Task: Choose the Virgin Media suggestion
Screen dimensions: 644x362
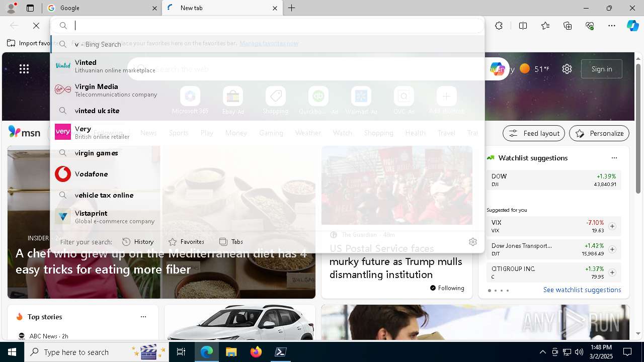Action: (x=267, y=89)
